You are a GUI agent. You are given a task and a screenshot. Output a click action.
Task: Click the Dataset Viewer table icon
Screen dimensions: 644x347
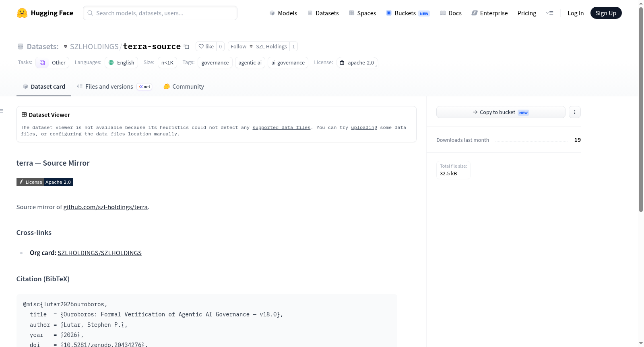(24, 114)
